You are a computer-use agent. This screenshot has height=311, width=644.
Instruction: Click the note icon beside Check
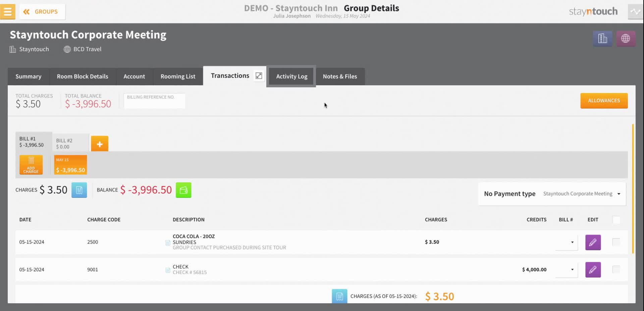168,270
